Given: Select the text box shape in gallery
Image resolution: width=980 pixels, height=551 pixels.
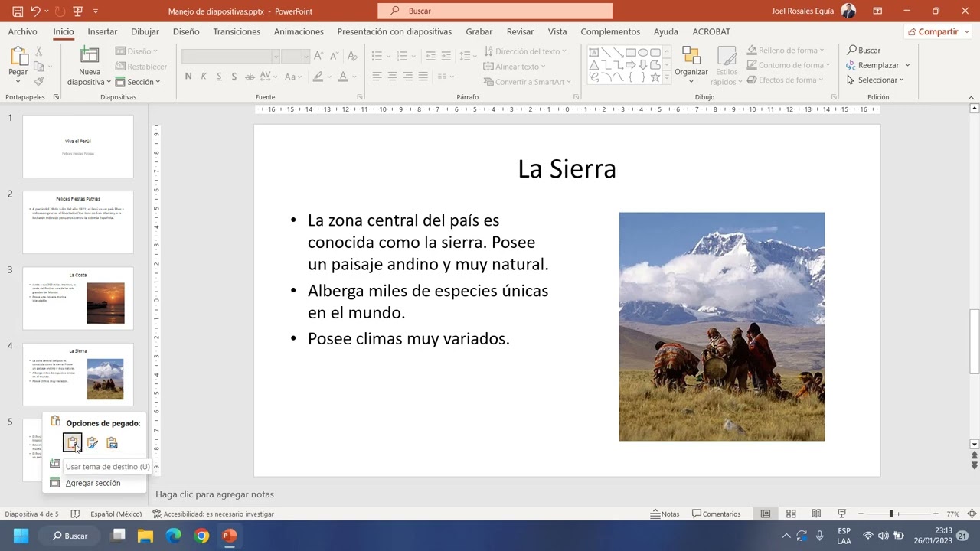Looking at the screenshot, I should point(594,53).
